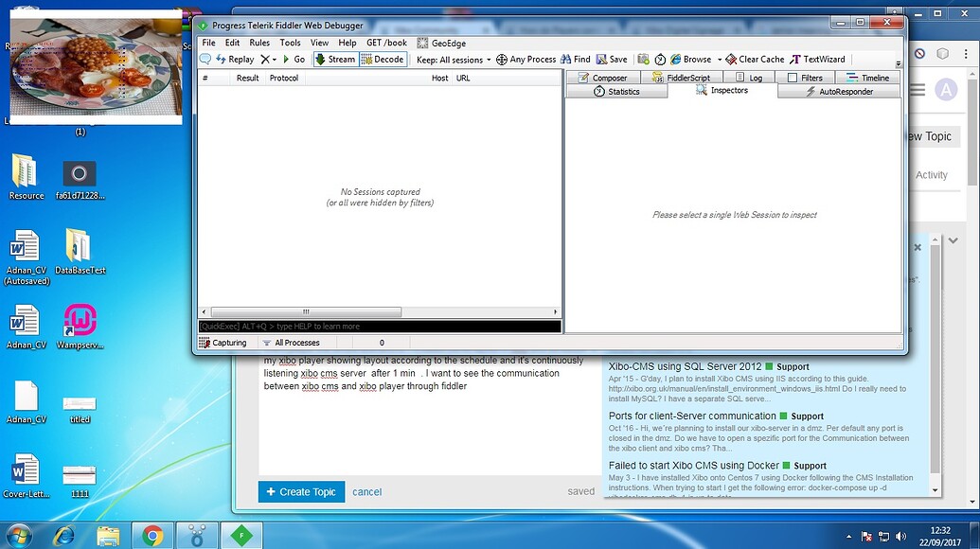Image resolution: width=980 pixels, height=549 pixels.
Task: Click the Go resume button
Action: pos(294,60)
